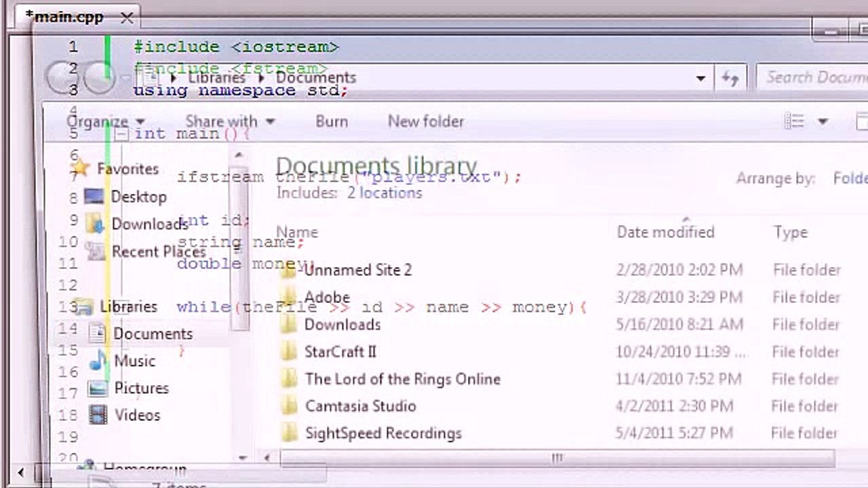Select the Camtasia Studio folder
The image size is (868, 488).
click(360, 406)
